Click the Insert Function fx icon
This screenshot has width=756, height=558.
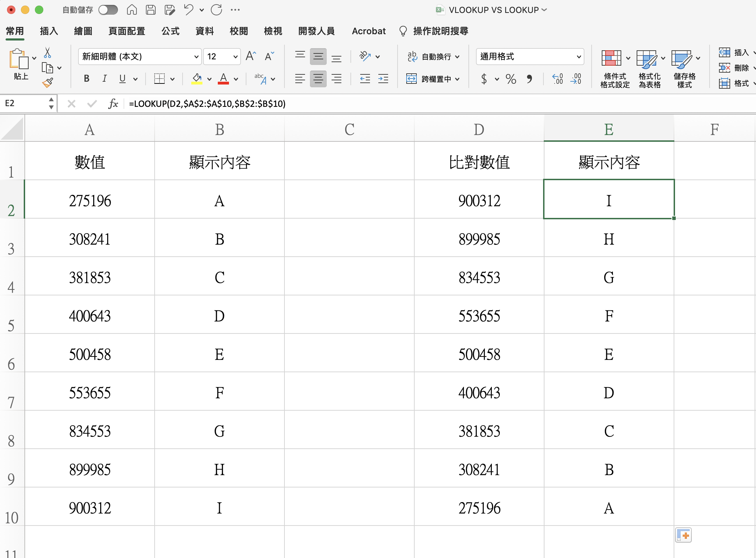(x=113, y=104)
